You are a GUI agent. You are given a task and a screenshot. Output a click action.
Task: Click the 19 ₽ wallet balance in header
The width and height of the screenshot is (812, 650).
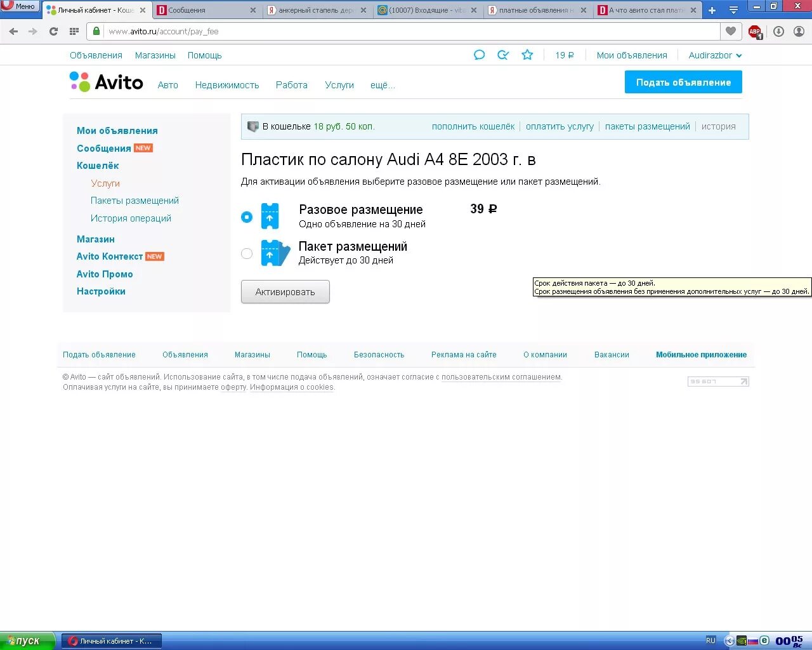point(565,55)
